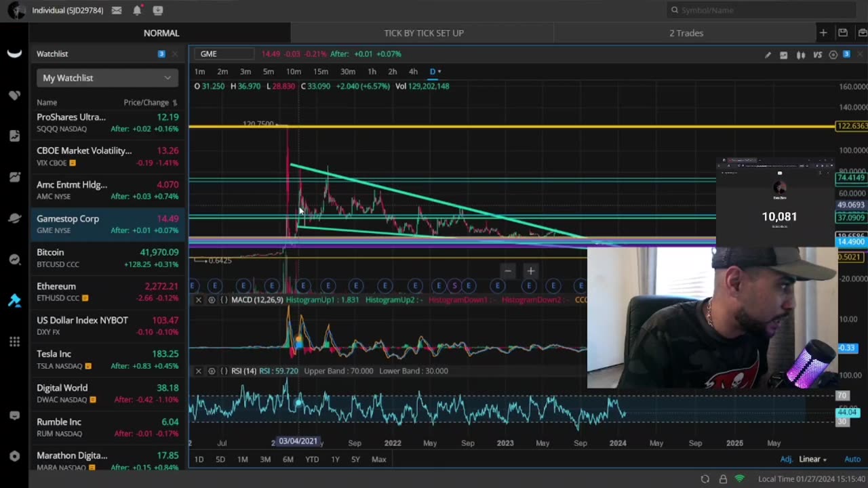Open MACD indicator parameters braces
This screenshot has width=868, height=488.
click(x=224, y=300)
